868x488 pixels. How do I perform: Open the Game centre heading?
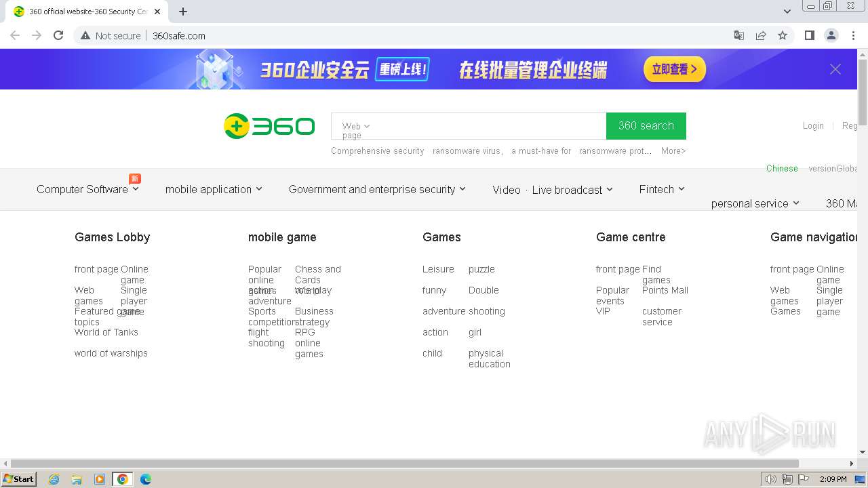tap(631, 237)
